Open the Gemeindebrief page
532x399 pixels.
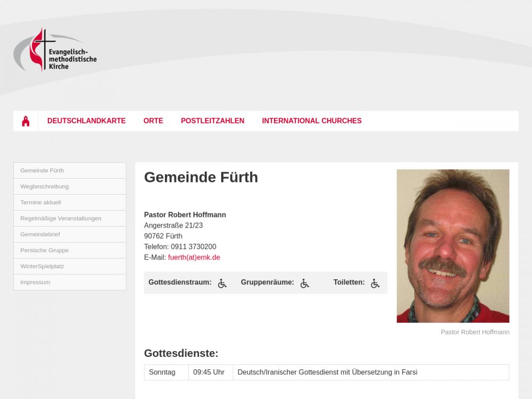[x=70, y=235]
